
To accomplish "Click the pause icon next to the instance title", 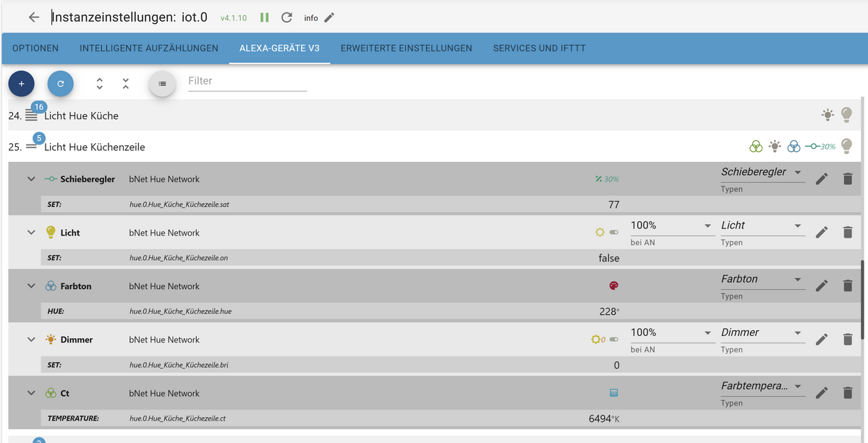I will [264, 17].
